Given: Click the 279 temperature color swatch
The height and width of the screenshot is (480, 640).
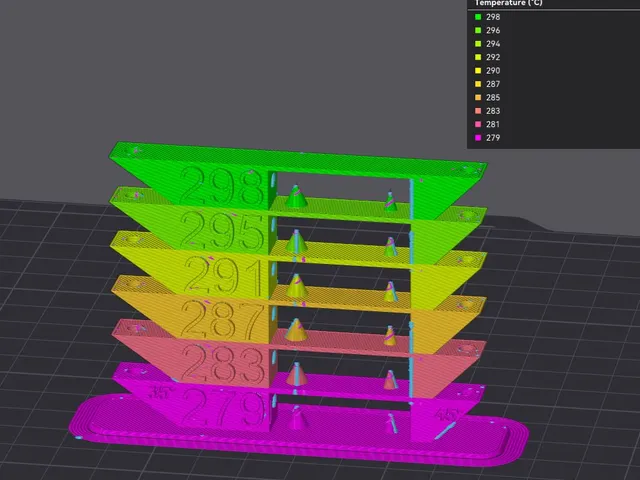Looking at the screenshot, I should click(478, 138).
